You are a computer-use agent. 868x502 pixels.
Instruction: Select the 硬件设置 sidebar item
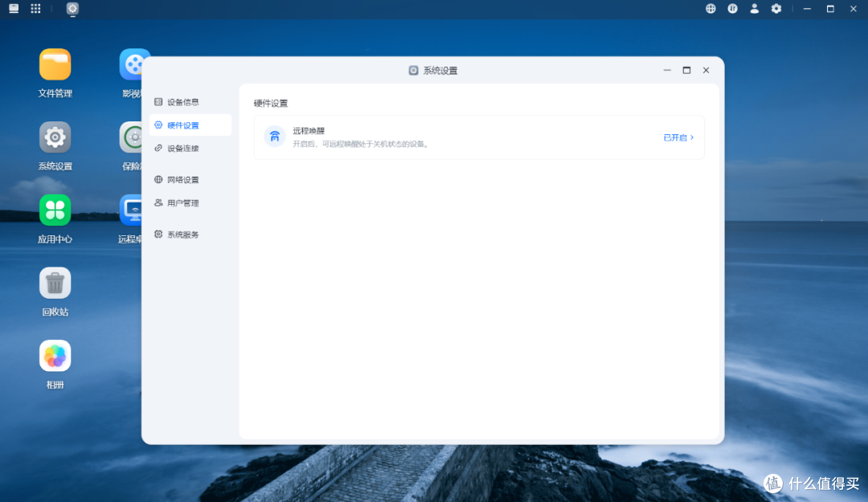click(190, 125)
